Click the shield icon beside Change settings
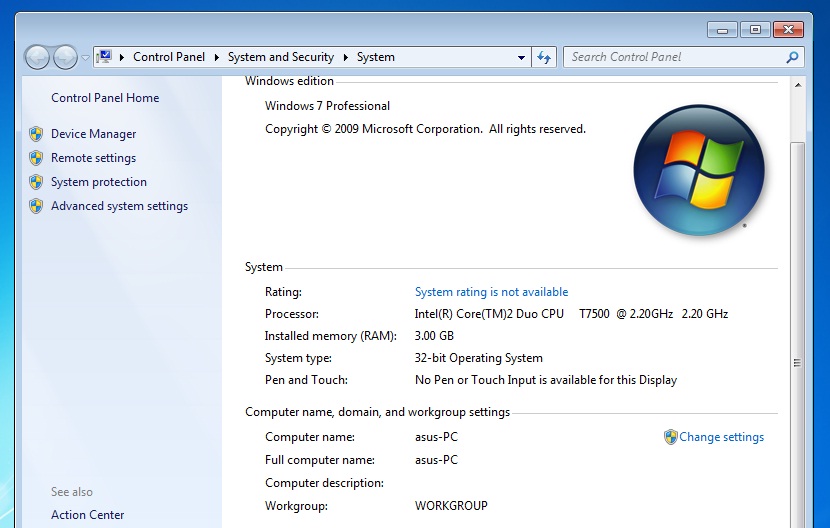The height and width of the screenshot is (528, 830). click(670, 437)
